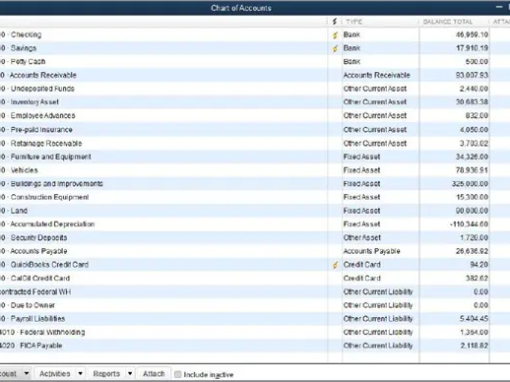
Task: Click the Savings balance 17,910.19
Action: (472, 48)
